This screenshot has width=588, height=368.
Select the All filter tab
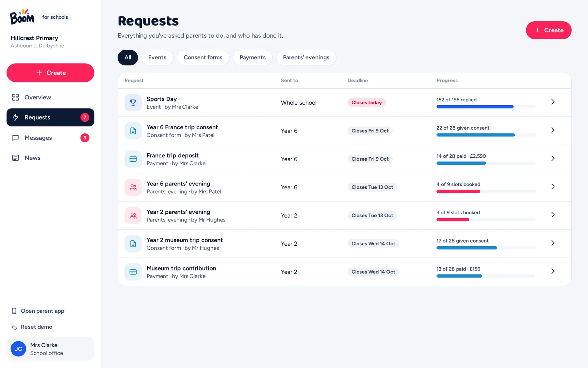(128, 58)
